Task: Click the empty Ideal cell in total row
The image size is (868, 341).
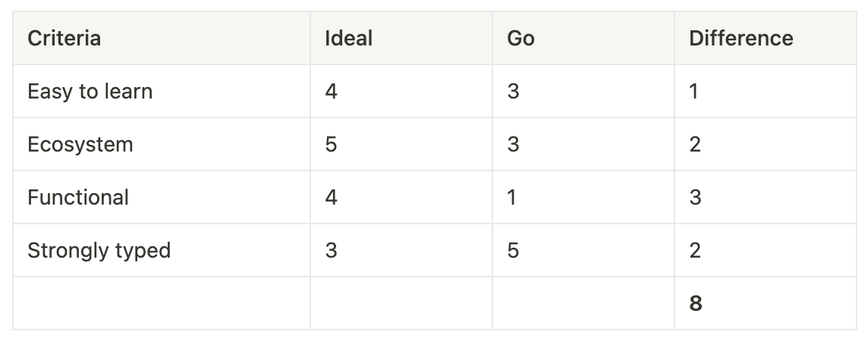Action: [401, 303]
